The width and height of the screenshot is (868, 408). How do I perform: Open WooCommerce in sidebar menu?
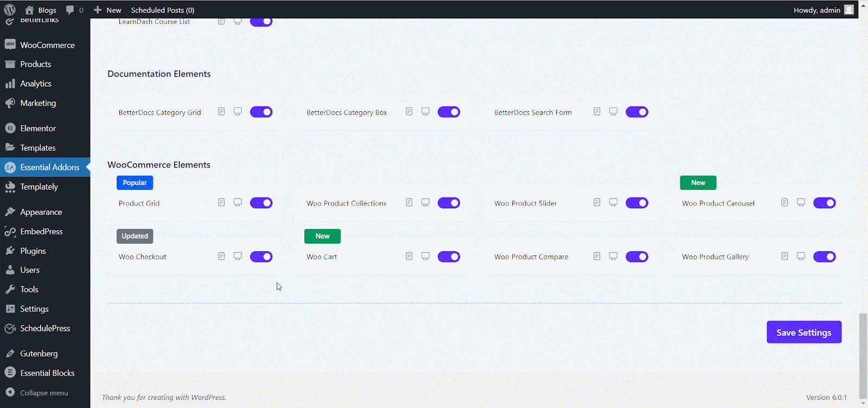45,45
